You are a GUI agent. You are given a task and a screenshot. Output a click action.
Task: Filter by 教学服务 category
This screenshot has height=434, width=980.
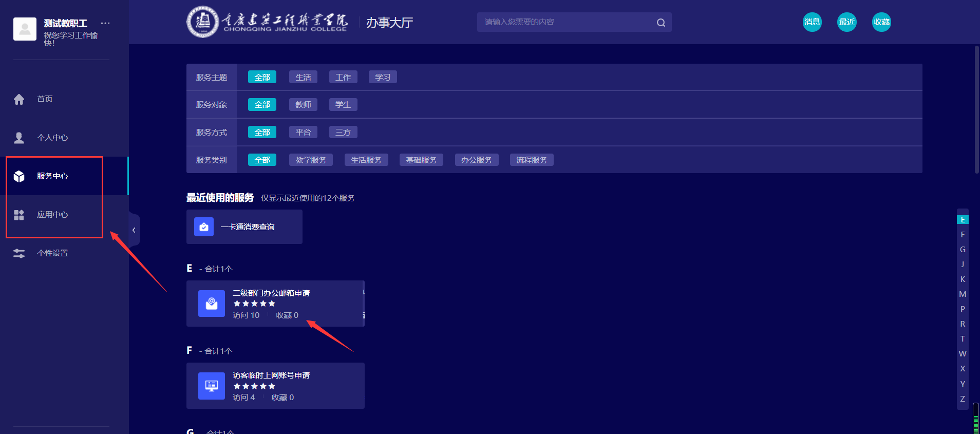pos(311,160)
